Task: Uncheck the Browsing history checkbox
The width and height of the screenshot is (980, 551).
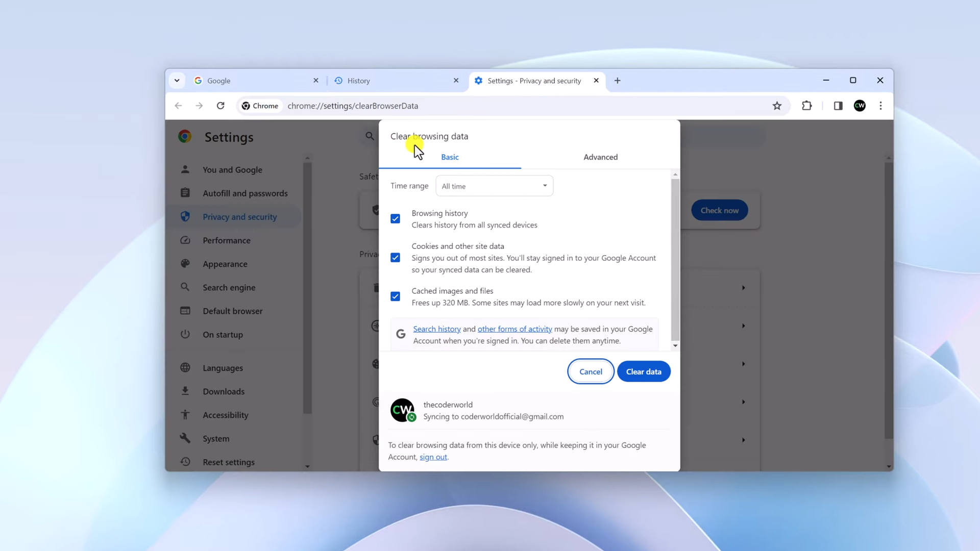Action: tap(396, 218)
